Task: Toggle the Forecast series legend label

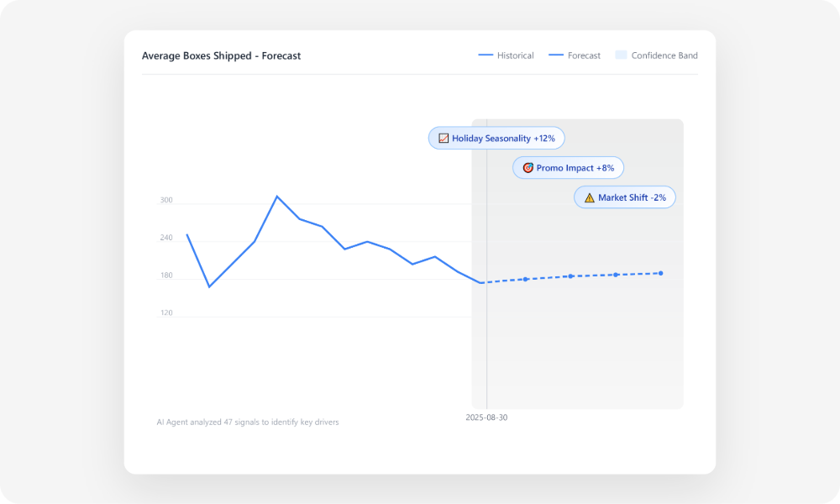Action: pyautogui.click(x=584, y=55)
